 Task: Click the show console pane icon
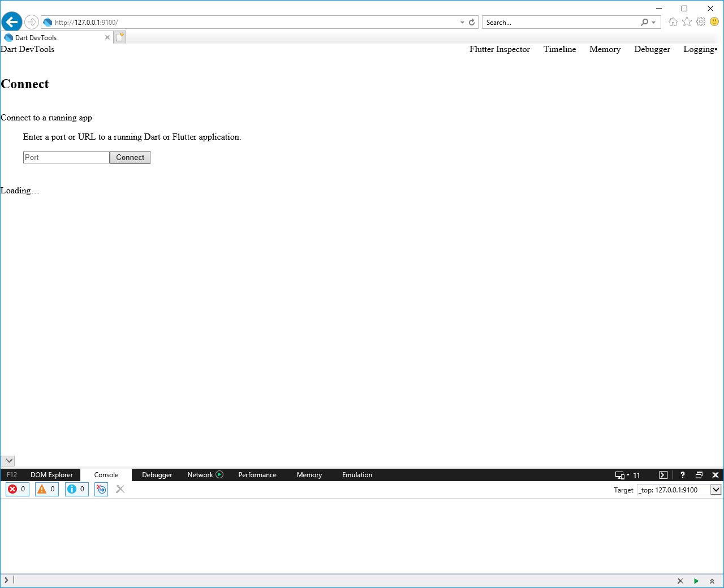tap(663, 475)
